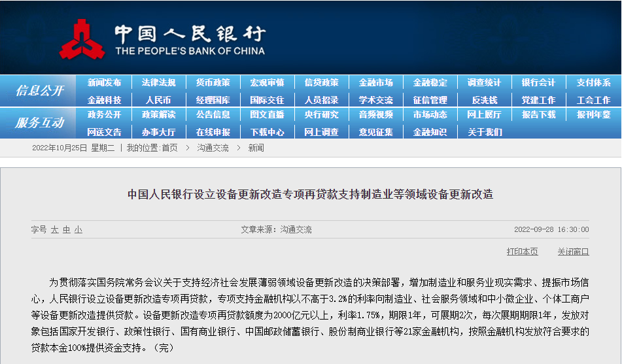Open the 新闻发布 menu item
The image size is (622, 364).
click(x=105, y=82)
